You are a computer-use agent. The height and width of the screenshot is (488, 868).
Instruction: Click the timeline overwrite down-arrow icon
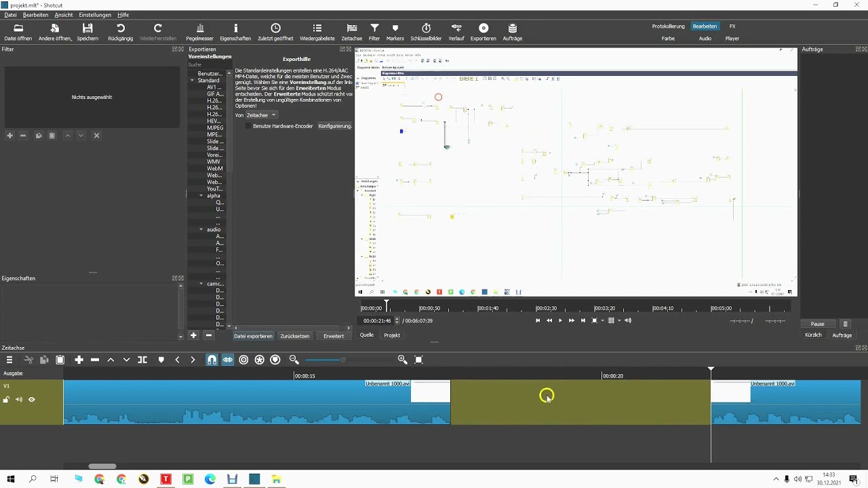[x=126, y=360]
